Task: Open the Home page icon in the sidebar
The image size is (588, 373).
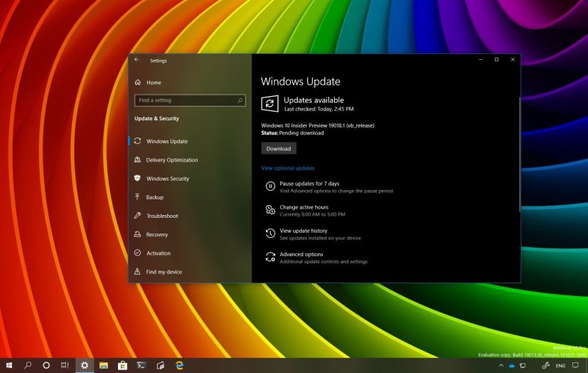Action: (138, 82)
